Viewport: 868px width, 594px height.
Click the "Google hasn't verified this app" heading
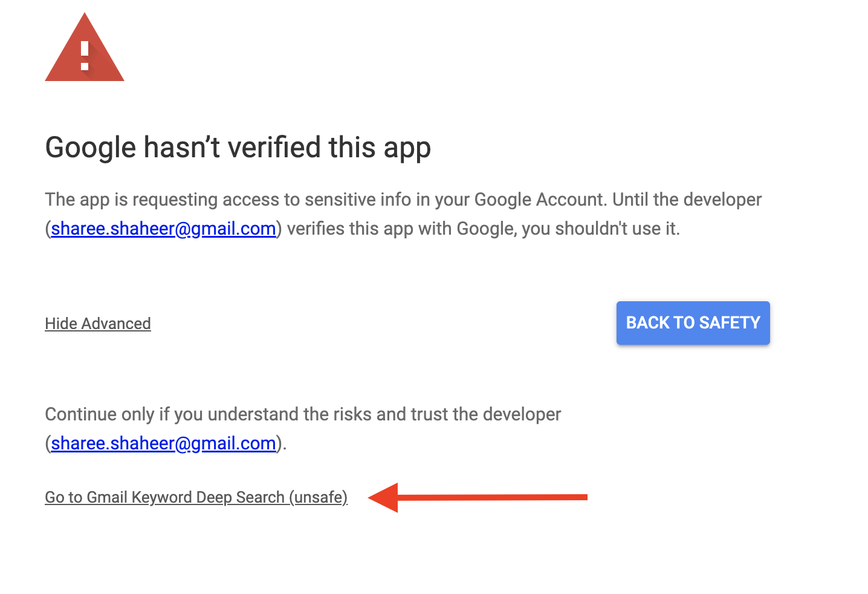click(238, 148)
